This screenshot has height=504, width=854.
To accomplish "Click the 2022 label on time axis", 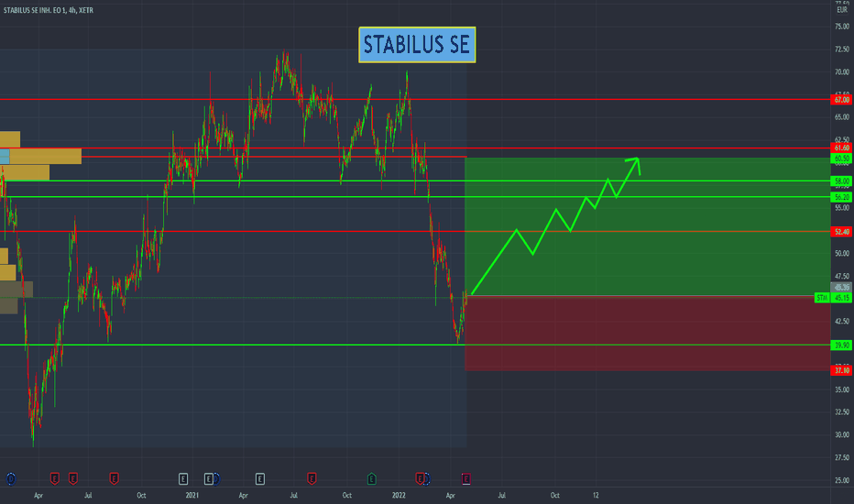I will click(399, 495).
